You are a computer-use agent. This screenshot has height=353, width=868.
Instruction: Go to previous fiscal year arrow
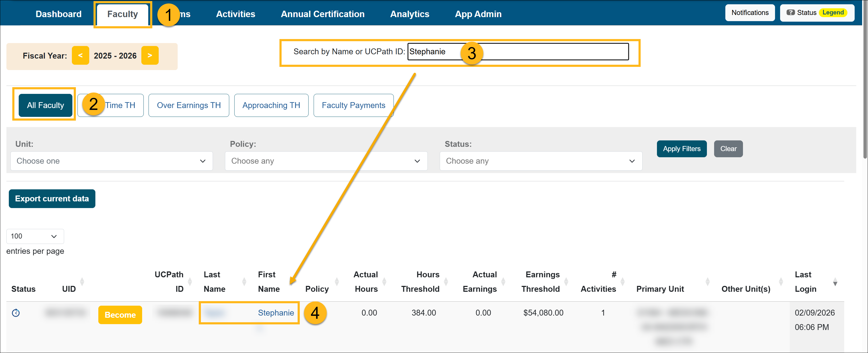tap(80, 55)
